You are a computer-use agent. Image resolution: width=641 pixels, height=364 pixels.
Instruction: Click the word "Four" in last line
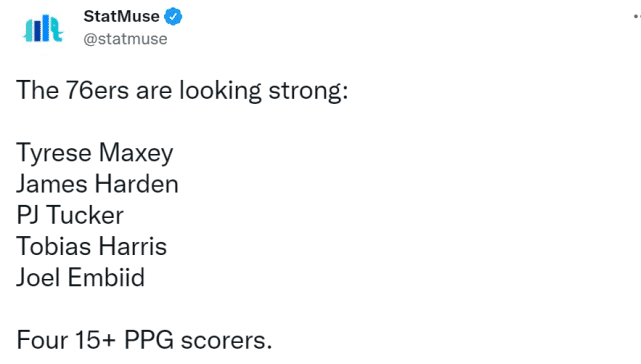pos(42,340)
